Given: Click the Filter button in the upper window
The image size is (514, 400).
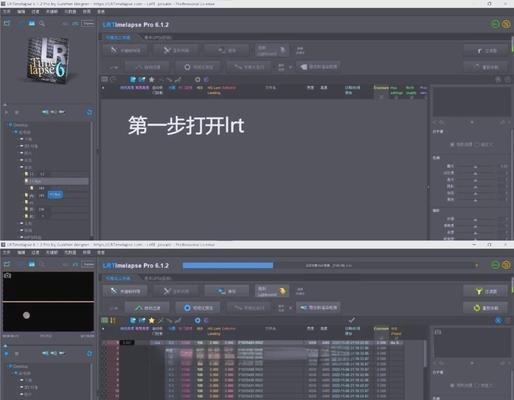Looking at the screenshot, I should 486,51.
